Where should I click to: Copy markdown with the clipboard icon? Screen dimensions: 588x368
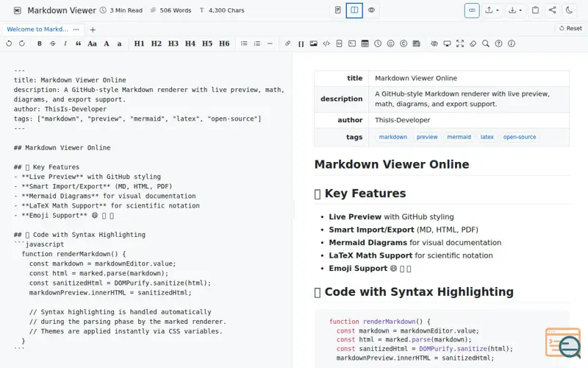click(x=536, y=10)
